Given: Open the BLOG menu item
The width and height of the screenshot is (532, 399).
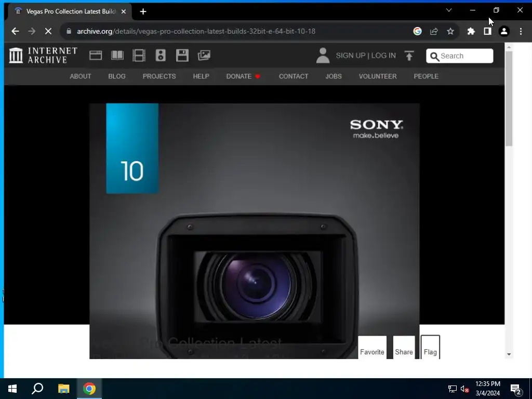Looking at the screenshot, I should pos(117,76).
